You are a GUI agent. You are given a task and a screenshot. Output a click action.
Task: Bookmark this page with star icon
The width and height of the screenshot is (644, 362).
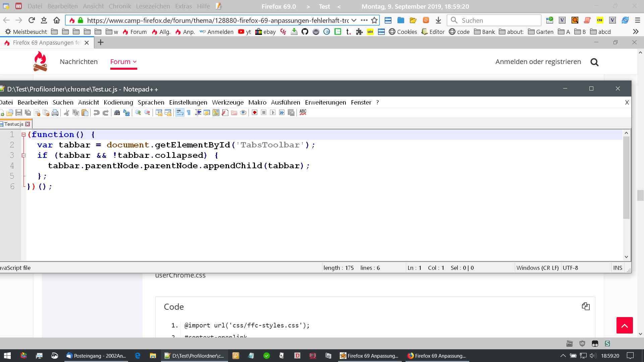click(374, 20)
